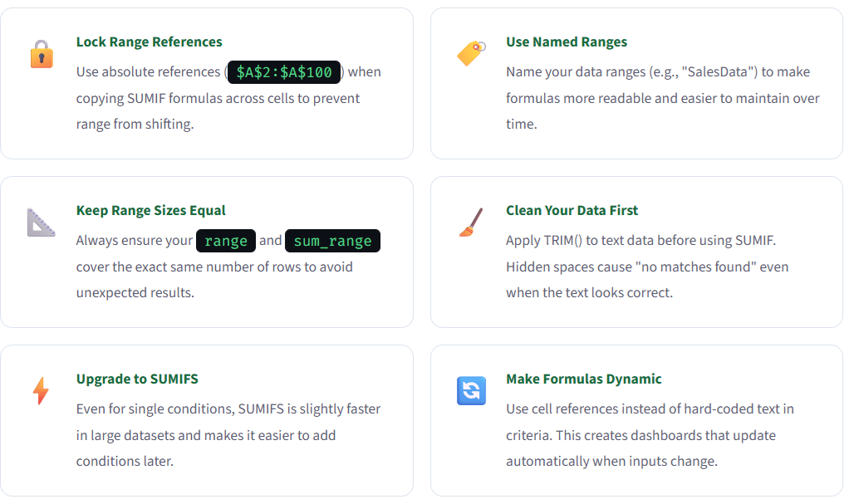Click the broom icon
Screen dimensions: 844x504
point(470,223)
